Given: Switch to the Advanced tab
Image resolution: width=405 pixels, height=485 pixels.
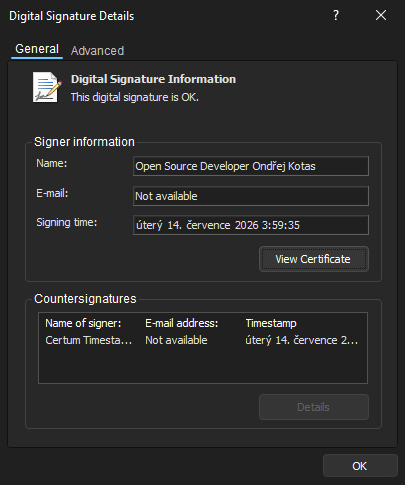Looking at the screenshot, I should pyautogui.click(x=97, y=51).
